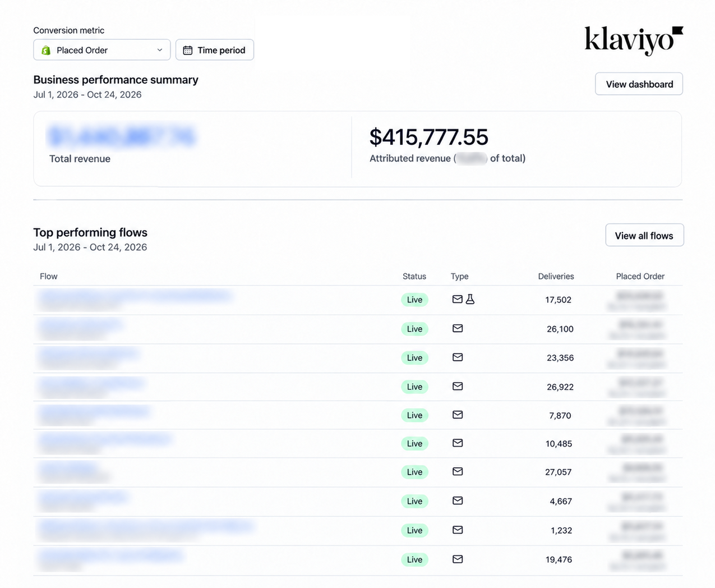
Task: Click the Live status badge in 19,476 row
Action: click(414, 559)
